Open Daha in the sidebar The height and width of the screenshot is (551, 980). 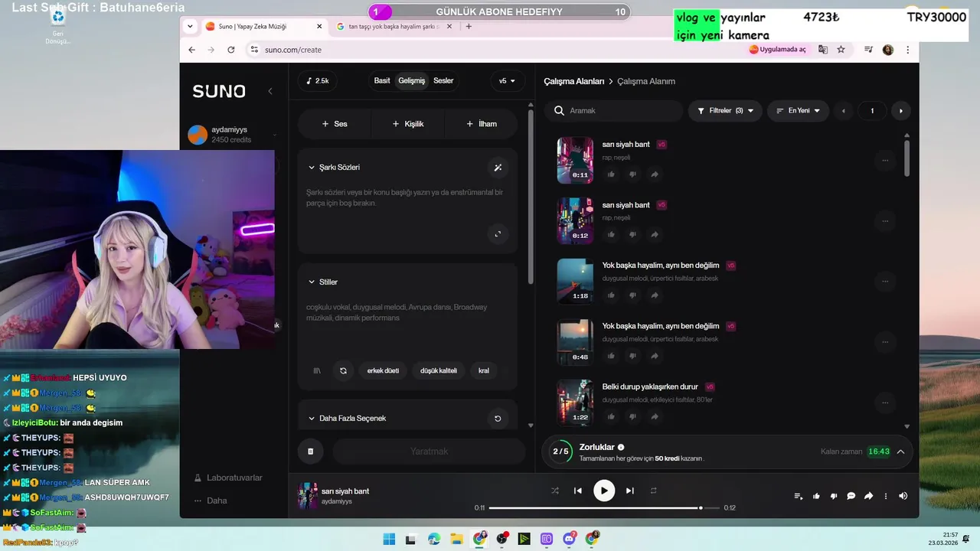click(211, 500)
